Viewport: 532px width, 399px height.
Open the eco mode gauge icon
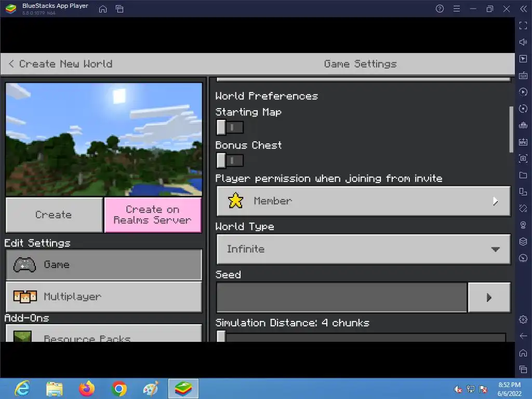[523, 258]
